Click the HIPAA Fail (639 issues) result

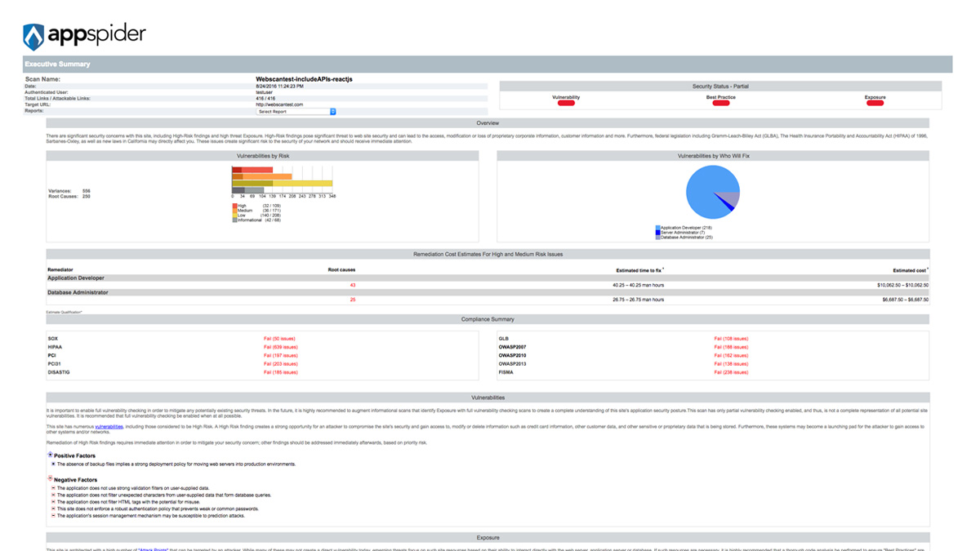pyautogui.click(x=279, y=347)
